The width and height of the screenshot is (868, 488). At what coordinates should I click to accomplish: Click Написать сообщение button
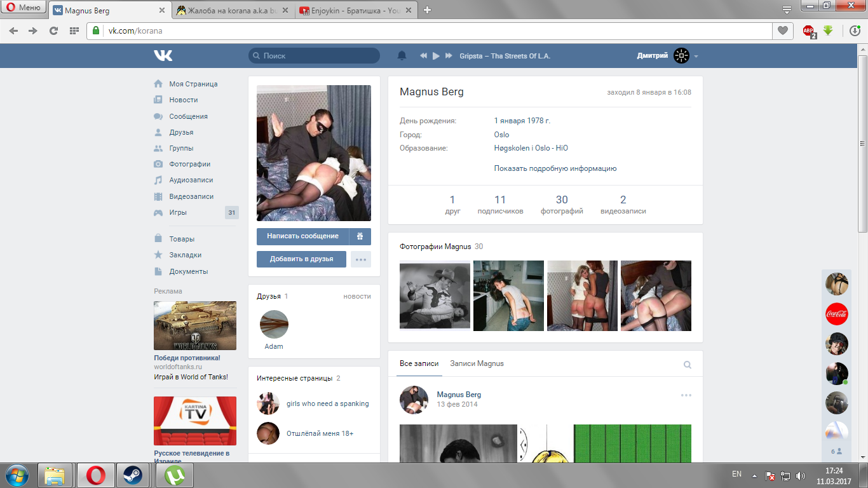(x=302, y=236)
